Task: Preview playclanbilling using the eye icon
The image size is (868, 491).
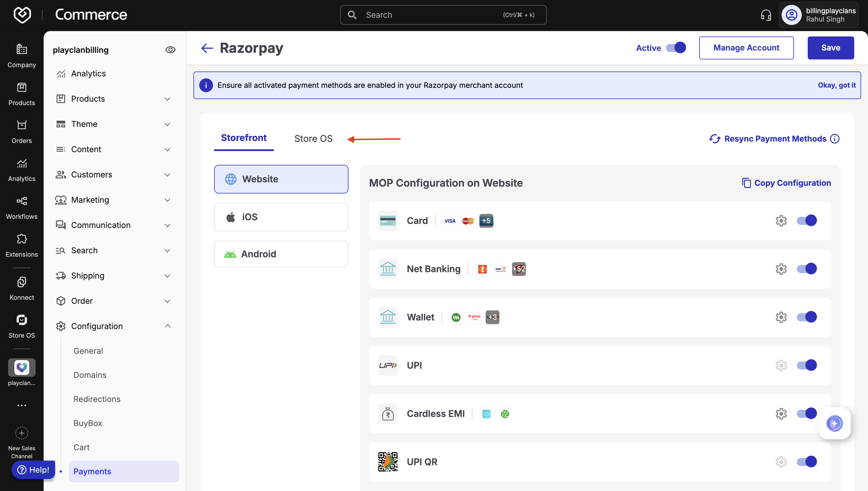Action: (170, 50)
